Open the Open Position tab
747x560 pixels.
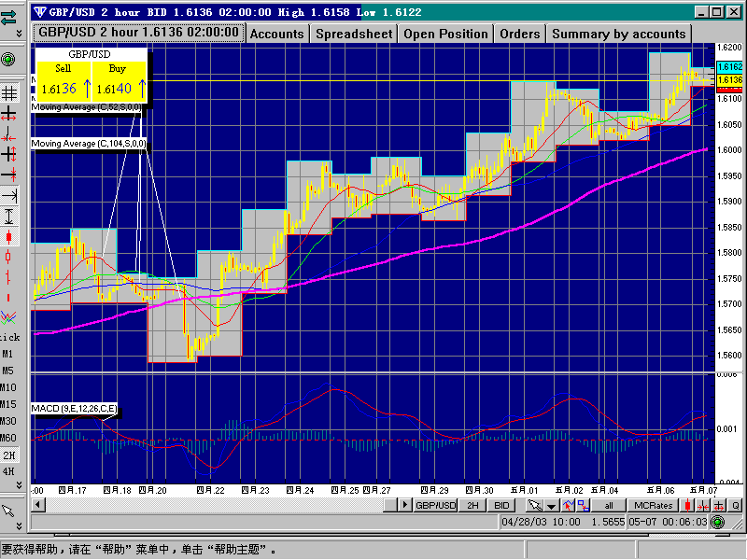pos(445,34)
